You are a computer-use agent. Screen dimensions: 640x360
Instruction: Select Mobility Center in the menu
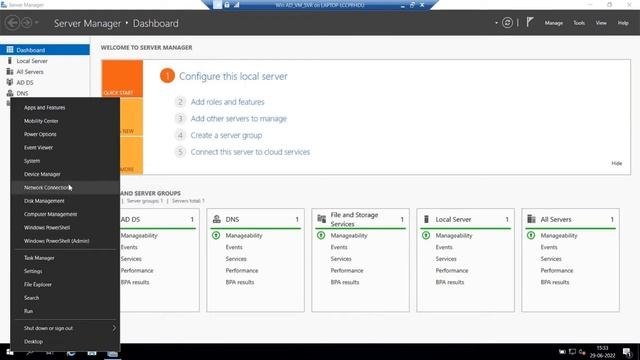pos(65,121)
